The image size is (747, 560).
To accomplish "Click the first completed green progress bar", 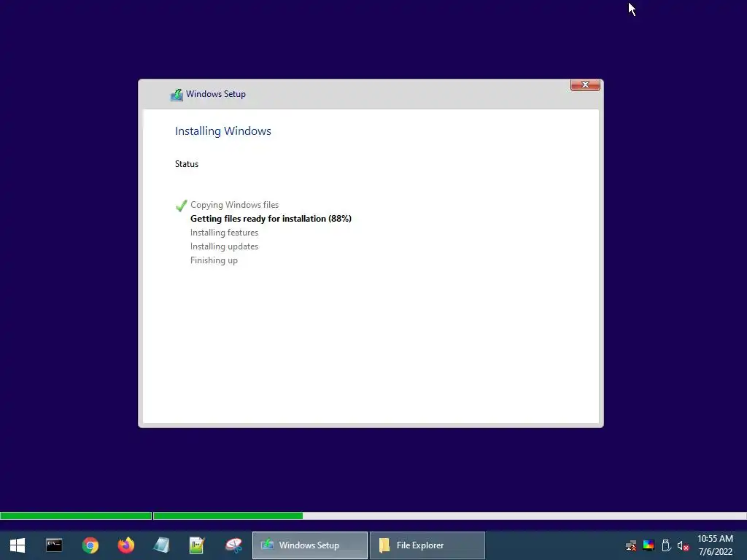I will pyautogui.click(x=76, y=516).
